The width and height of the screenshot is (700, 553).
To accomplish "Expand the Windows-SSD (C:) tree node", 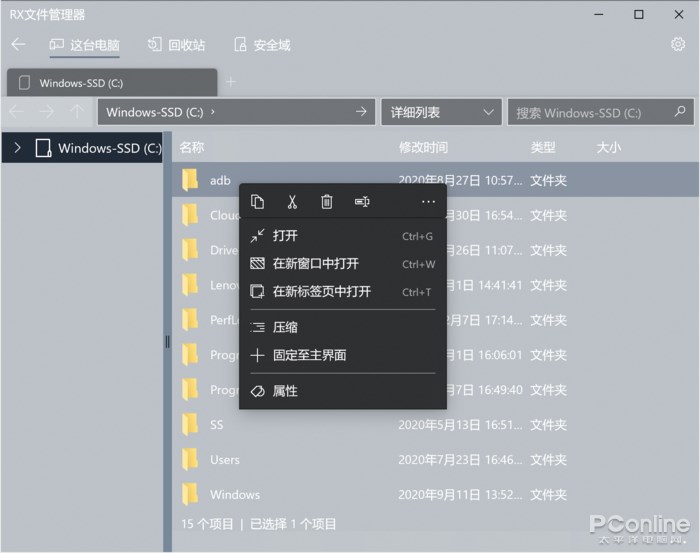I will pyautogui.click(x=17, y=148).
